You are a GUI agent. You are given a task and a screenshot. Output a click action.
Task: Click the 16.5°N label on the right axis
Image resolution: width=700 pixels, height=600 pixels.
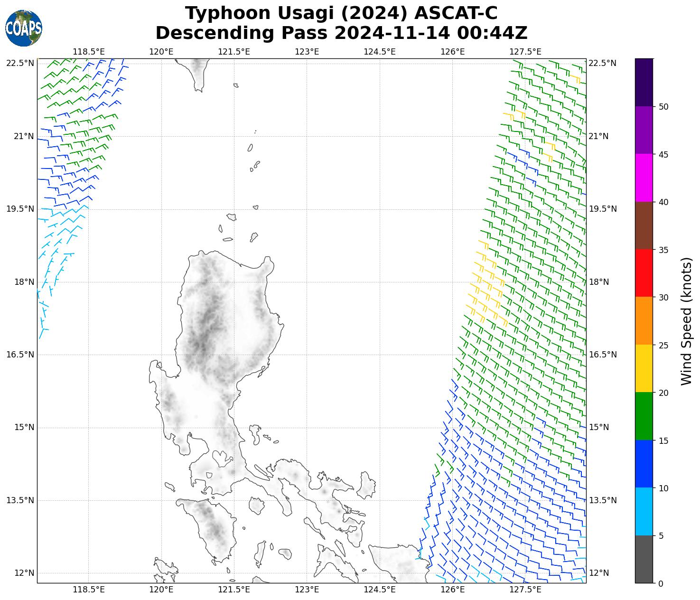pos(602,355)
